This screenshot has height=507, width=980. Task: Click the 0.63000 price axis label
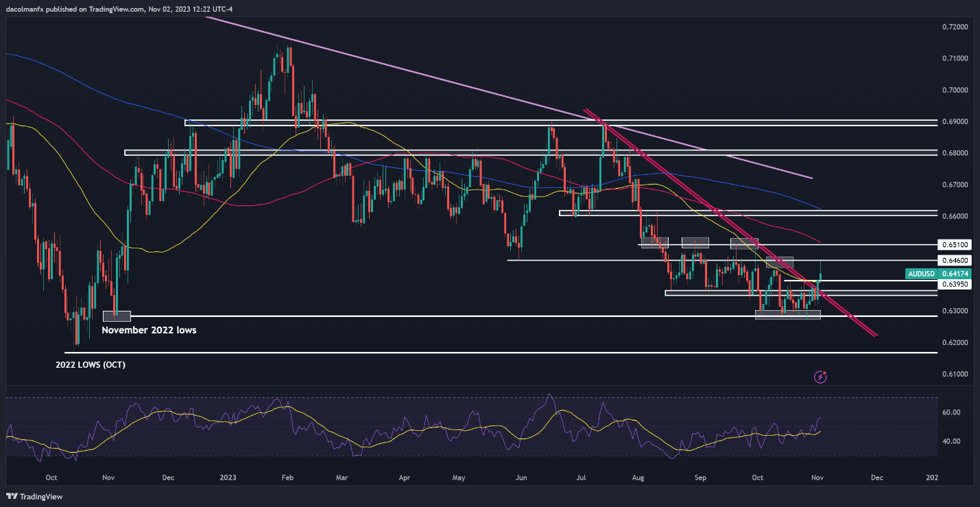click(955, 311)
